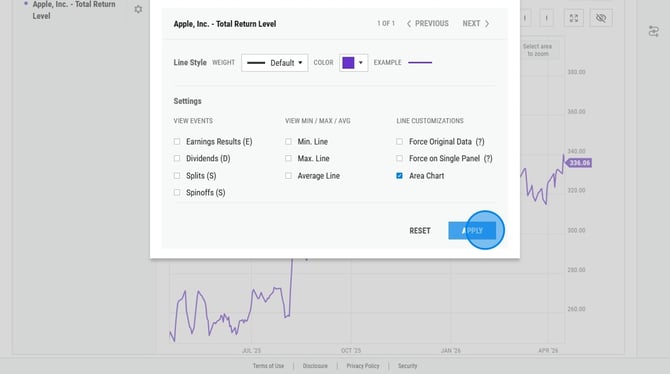Click the Select area to zoom hint
The height and width of the screenshot is (374, 670).
537,50
